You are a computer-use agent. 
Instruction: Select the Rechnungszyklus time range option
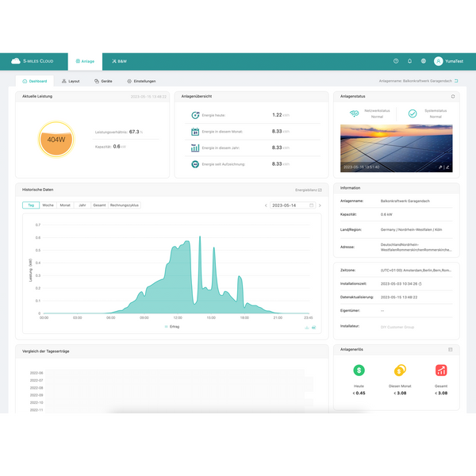[125, 205]
